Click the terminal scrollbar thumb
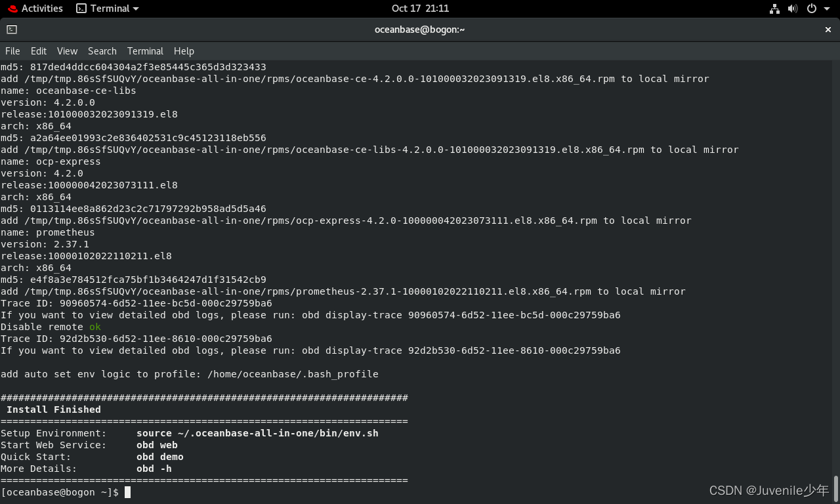The height and width of the screenshot is (504, 840). coord(836,488)
